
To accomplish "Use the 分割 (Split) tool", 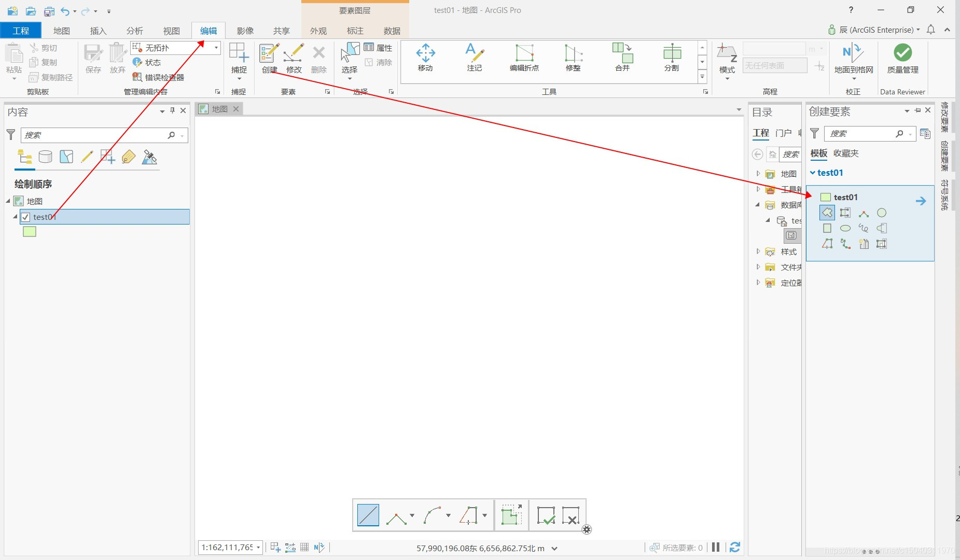I will pyautogui.click(x=672, y=58).
